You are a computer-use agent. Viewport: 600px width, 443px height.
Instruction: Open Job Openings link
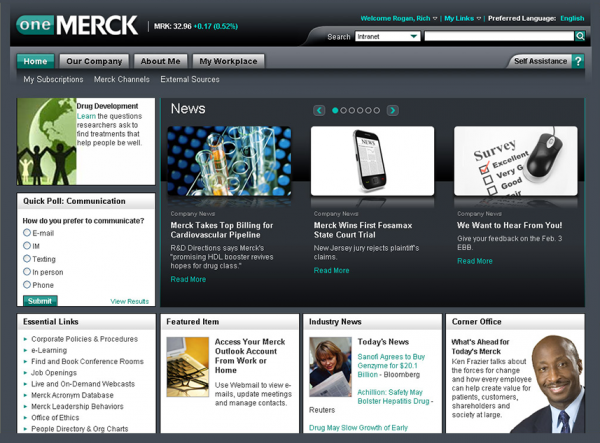[x=54, y=373]
